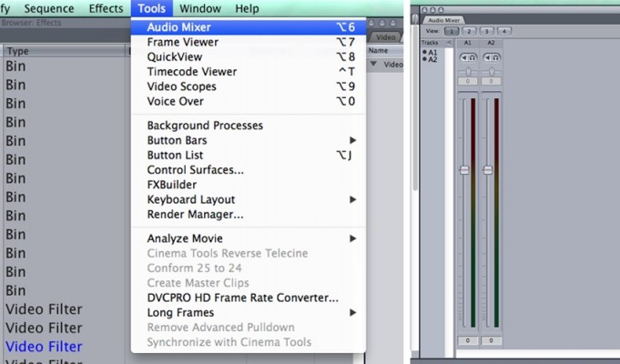
Task: Mute track A2 in the Audio Mixer
Action: coord(488,57)
